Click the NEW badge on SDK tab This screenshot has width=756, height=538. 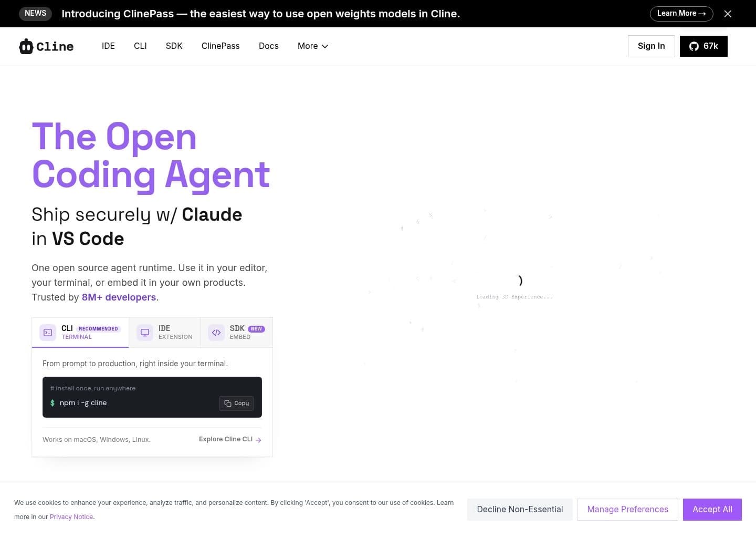pos(256,329)
